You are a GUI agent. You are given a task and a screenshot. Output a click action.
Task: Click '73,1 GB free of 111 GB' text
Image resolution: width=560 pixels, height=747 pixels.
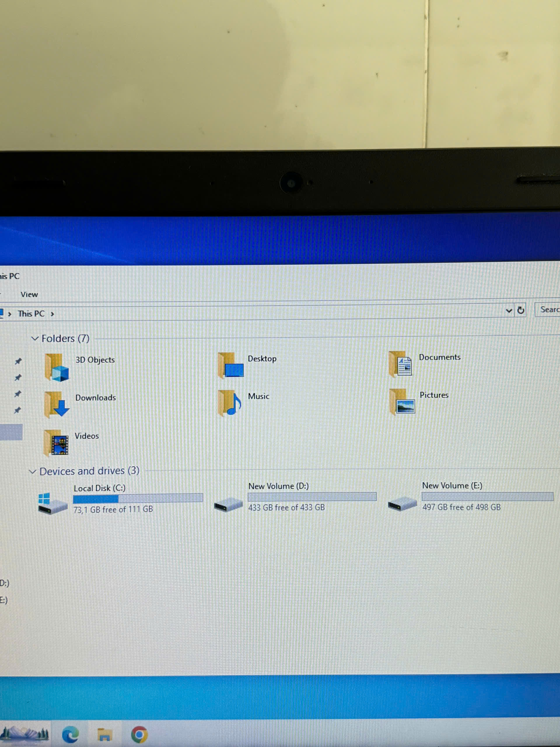pos(113,509)
